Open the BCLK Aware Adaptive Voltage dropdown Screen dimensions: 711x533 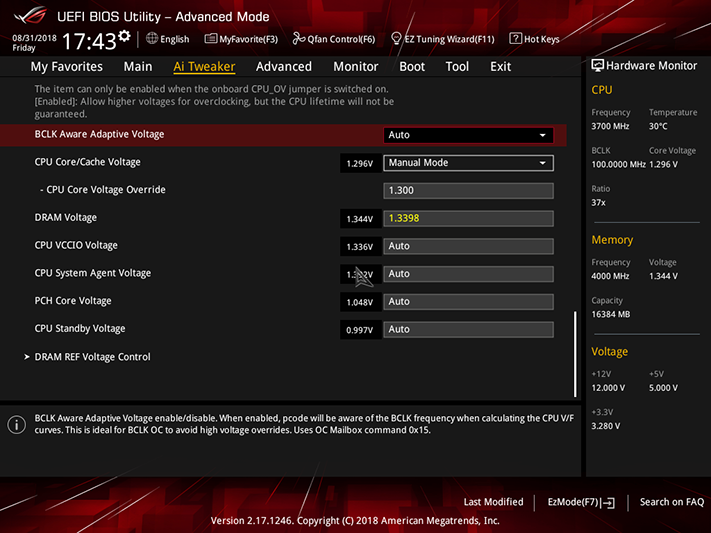(468, 135)
